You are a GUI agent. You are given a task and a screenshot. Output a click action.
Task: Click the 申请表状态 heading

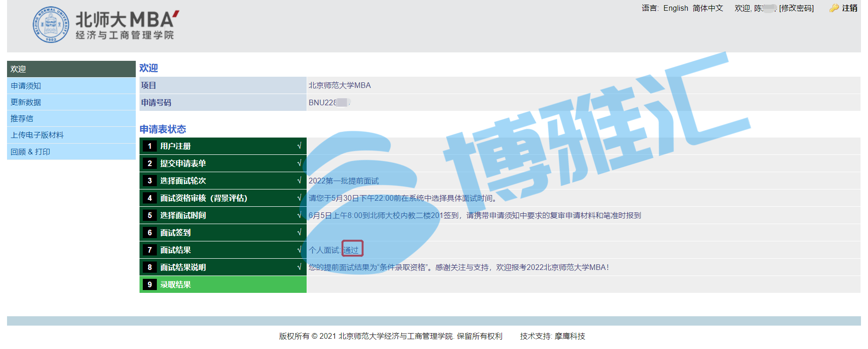pos(162,129)
